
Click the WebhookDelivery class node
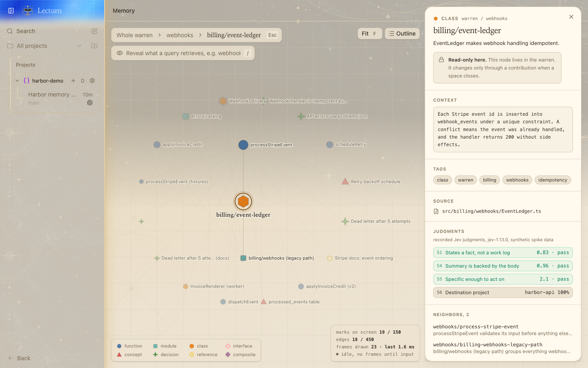[x=223, y=101]
